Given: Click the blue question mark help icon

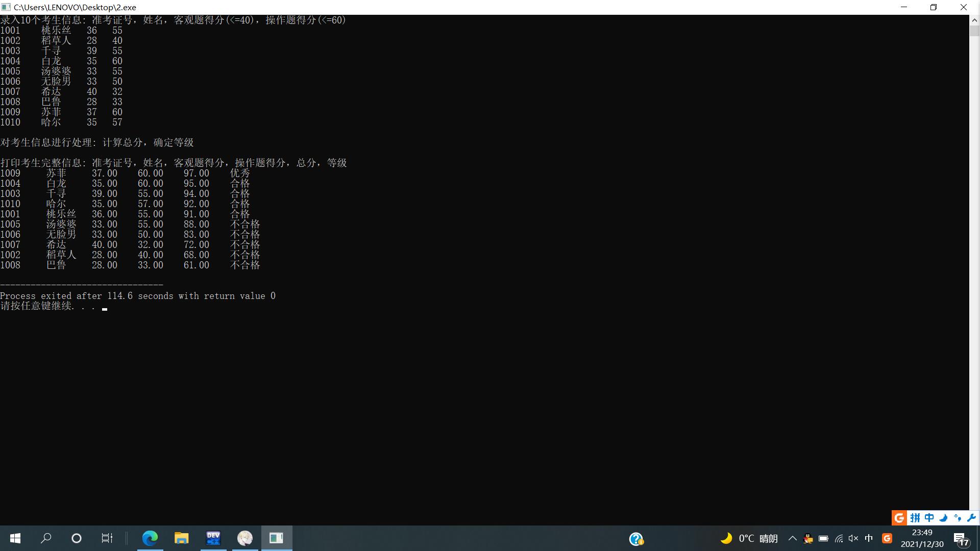Looking at the screenshot, I should coord(636,539).
